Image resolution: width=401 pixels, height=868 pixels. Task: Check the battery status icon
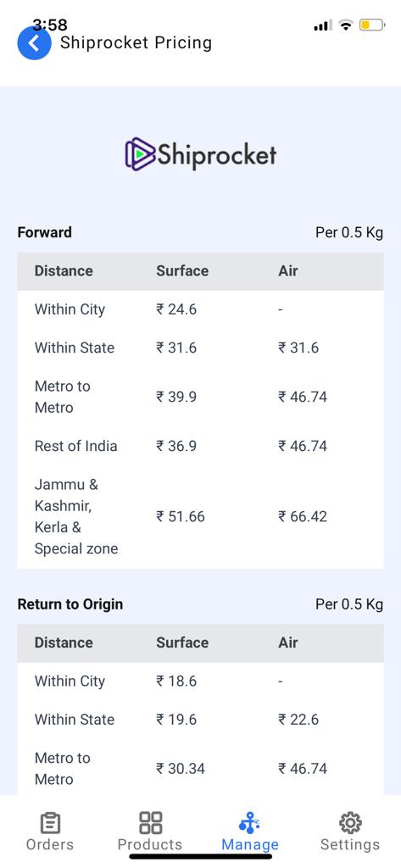click(x=371, y=25)
